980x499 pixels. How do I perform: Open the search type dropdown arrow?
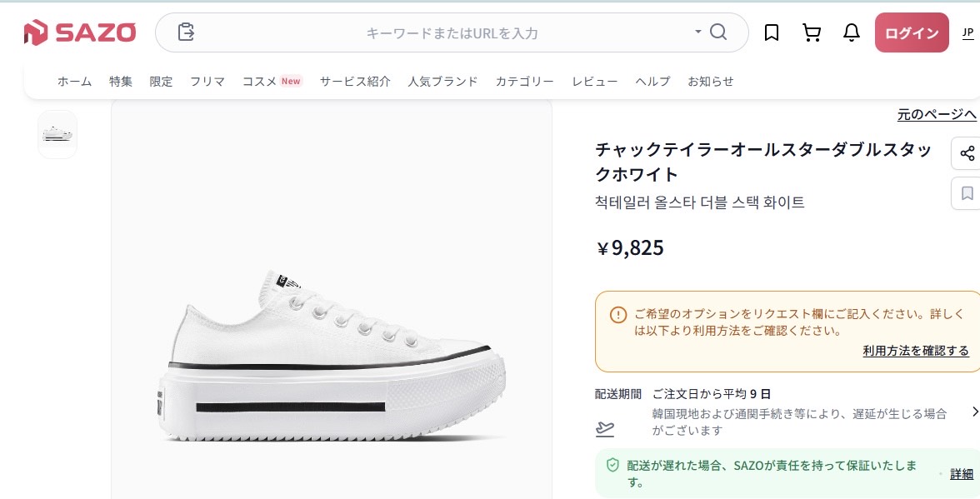point(697,32)
